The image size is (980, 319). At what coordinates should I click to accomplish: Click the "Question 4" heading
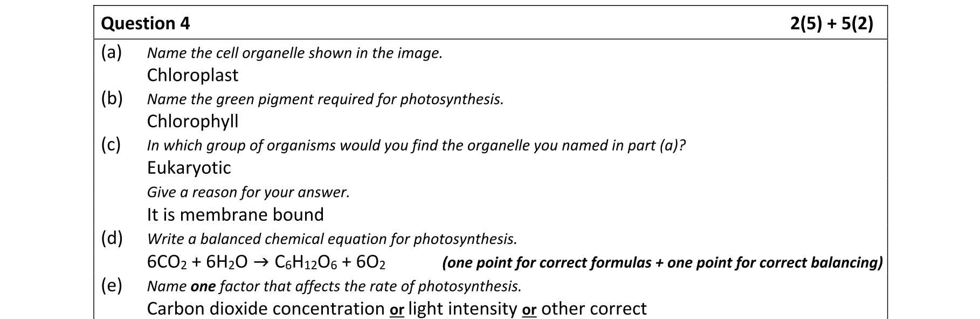tap(146, 24)
